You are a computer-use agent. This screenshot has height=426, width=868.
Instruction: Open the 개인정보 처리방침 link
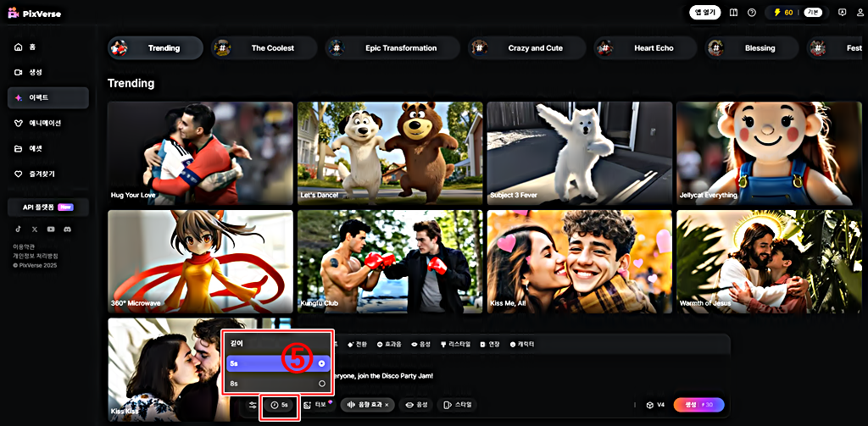[36, 256]
